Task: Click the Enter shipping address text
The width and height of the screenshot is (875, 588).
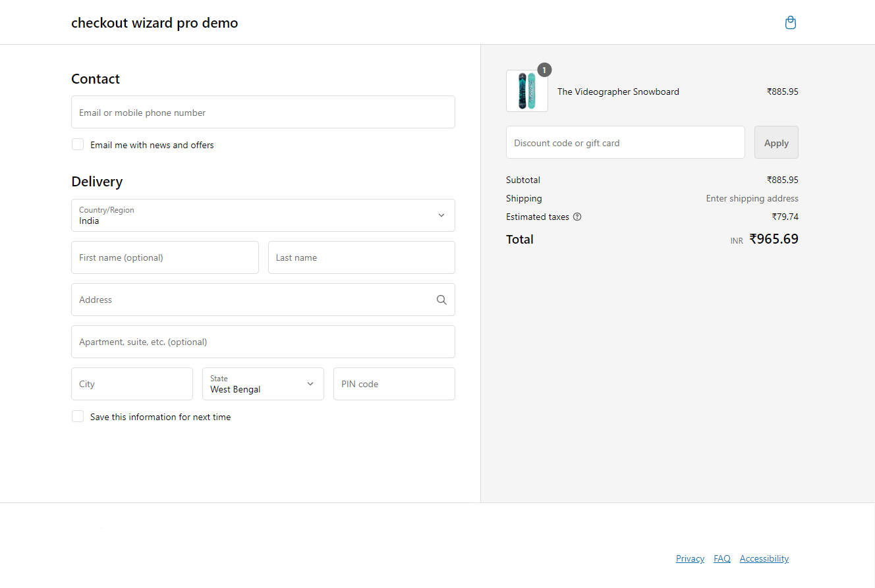Action: coord(752,198)
